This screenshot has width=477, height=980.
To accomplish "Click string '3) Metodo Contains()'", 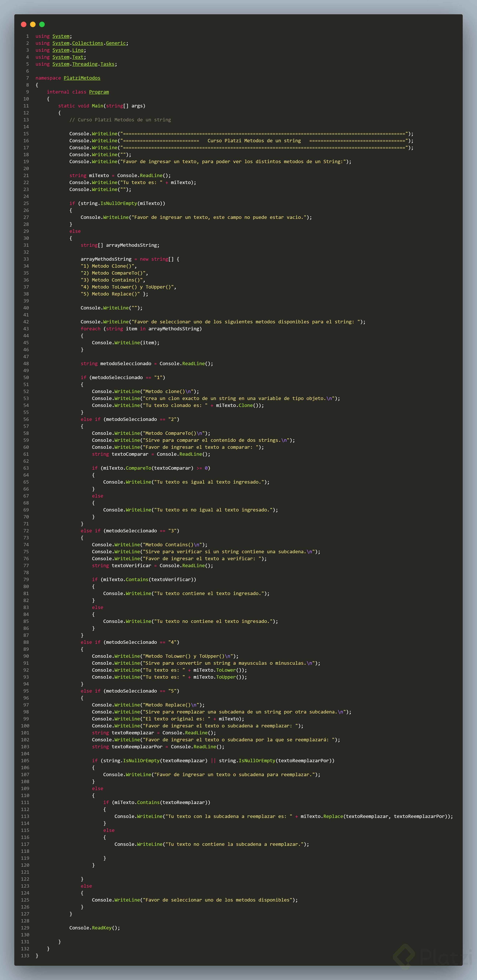I will [111, 280].
